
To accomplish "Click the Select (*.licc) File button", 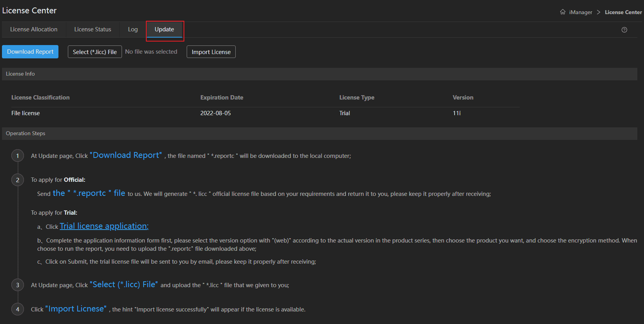I will click(x=95, y=52).
